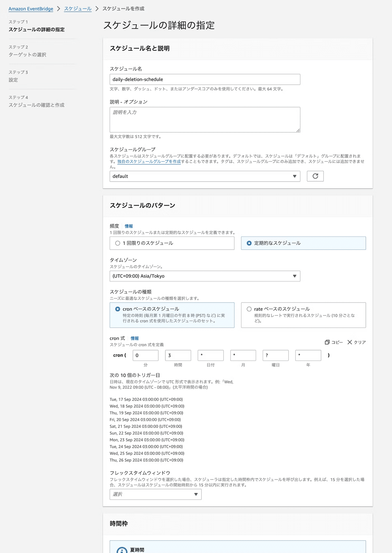Click trigger date Tue, 24 Sep 2024

[146, 447]
